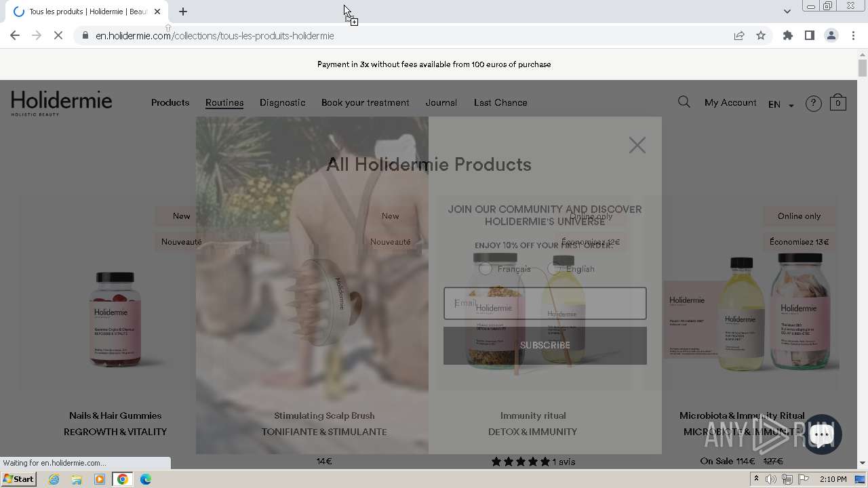Open Microsoft Edge from taskbar
The width and height of the screenshot is (868, 488).
click(x=146, y=479)
